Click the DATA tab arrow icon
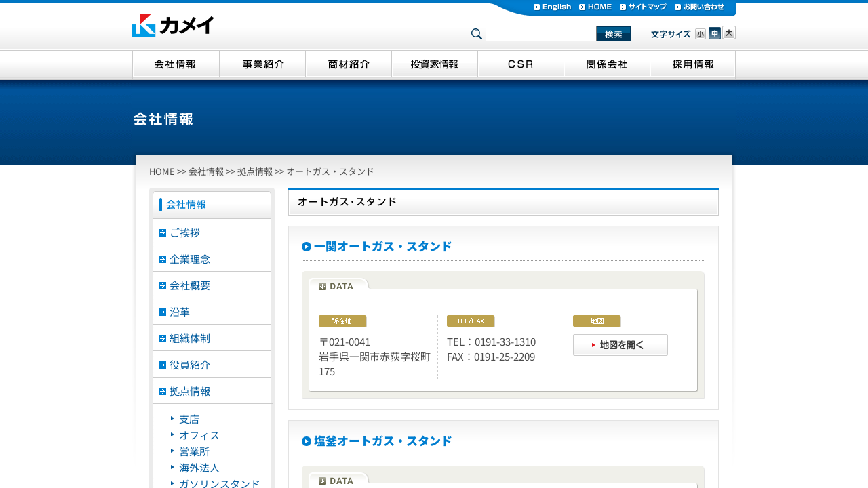Image resolution: width=868 pixels, height=488 pixels. [x=322, y=286]
